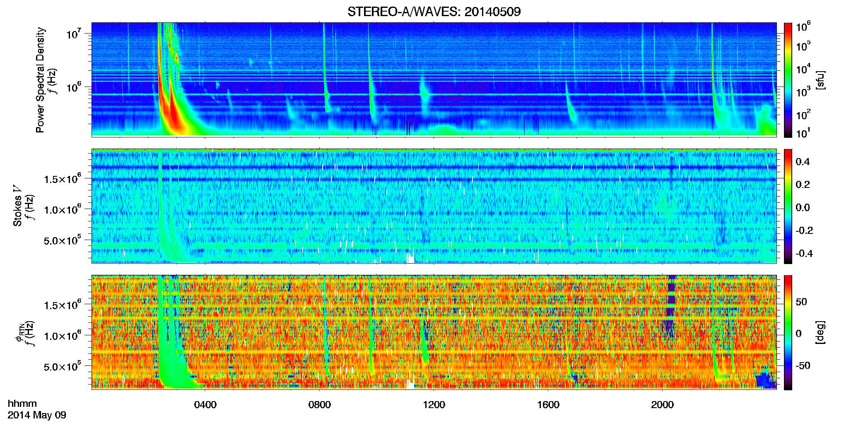Click the 5.0×10^5 tick of the φRTN panel
The height and width of the screenshot is (447, 868).
click(x=63, y=366)
